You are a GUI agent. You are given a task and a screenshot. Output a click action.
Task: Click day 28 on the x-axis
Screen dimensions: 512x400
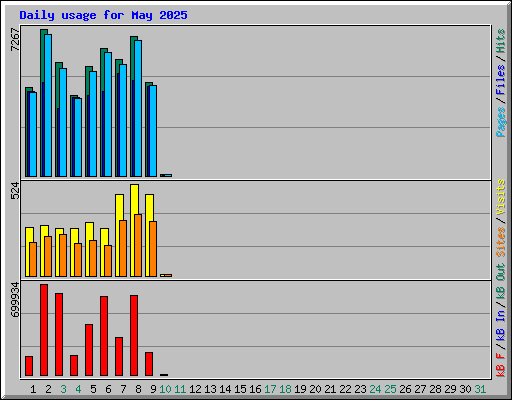click(x=435, y=389)
